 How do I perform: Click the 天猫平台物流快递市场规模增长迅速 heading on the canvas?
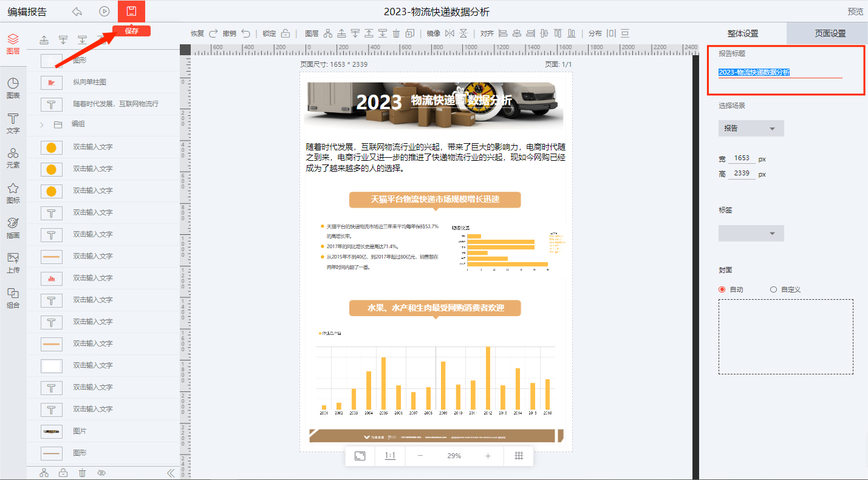click(x=435, y=199)
